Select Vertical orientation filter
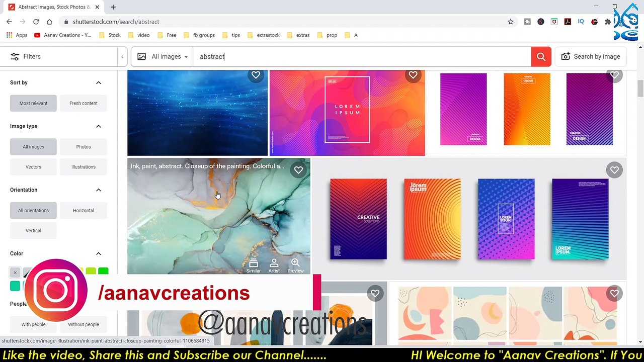The image size is (644, 362). [x=33, y=231]
